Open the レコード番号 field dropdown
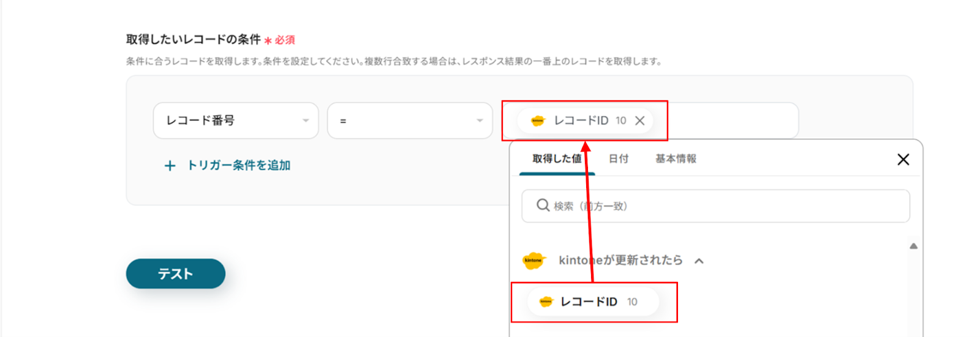The width and height of the screenshot is (980, 337). pos(236,120)
